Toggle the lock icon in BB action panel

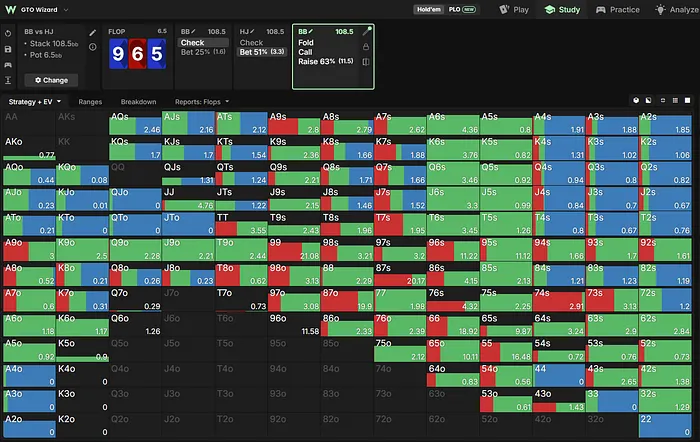coord(366,46)
